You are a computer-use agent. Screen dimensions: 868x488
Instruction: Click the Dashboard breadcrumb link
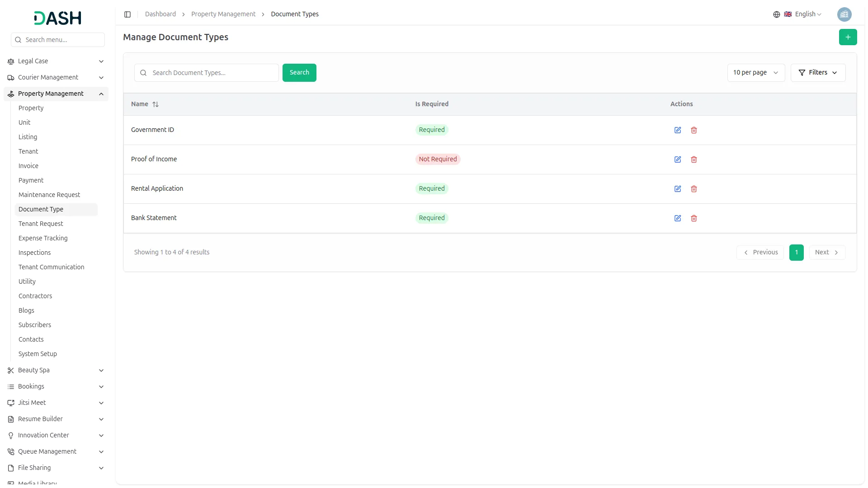(160, 14)
